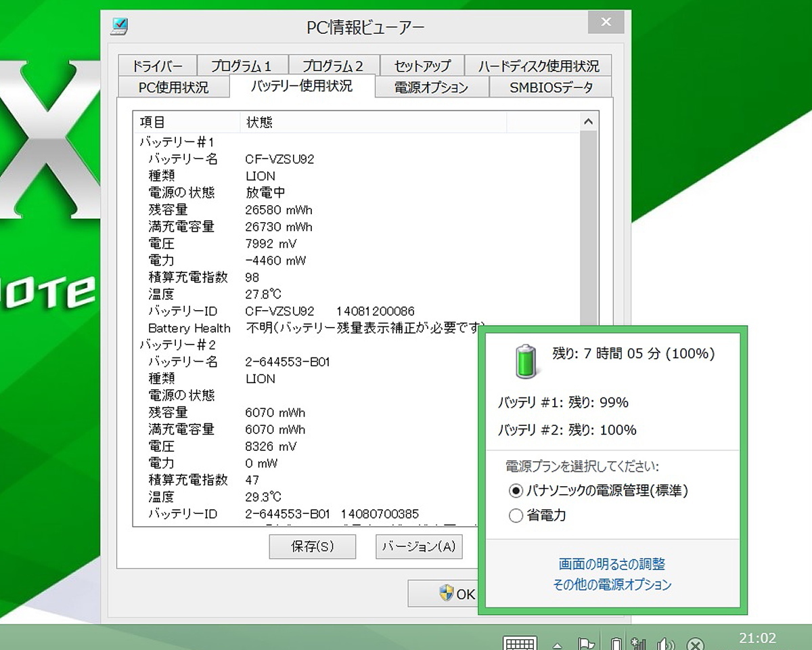Click the green battery icon in the popup
Screen dimensions: 812x650
[525, 360]
